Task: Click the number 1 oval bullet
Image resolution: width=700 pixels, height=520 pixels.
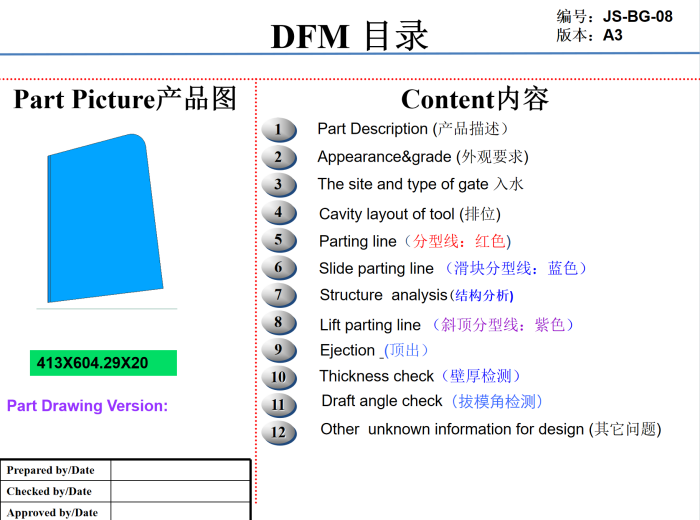Action: tap(279, 129)
